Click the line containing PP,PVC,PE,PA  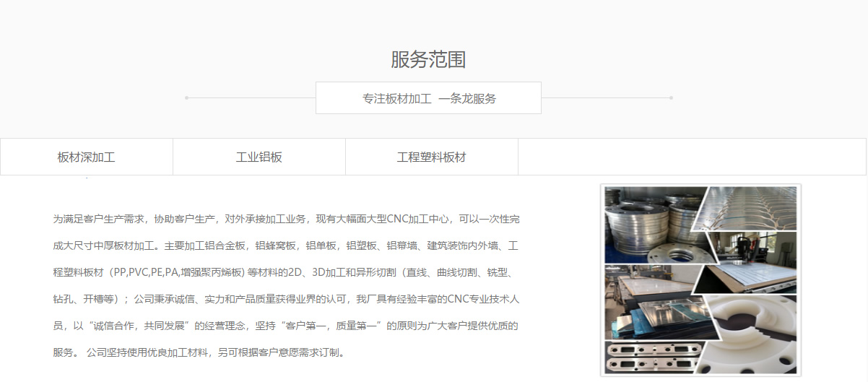pos(283,272)
